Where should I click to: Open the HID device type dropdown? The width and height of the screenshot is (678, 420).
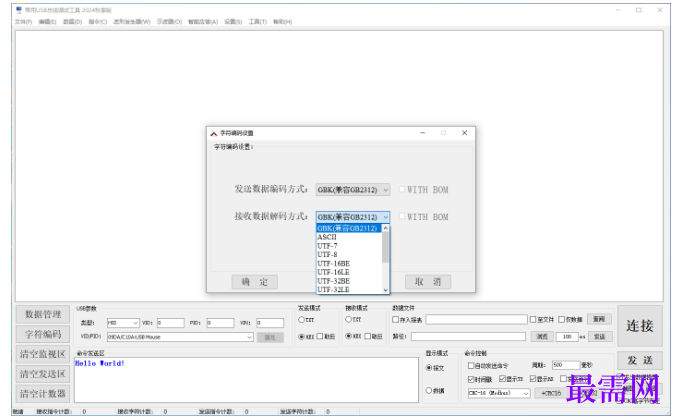coord(123,323)
